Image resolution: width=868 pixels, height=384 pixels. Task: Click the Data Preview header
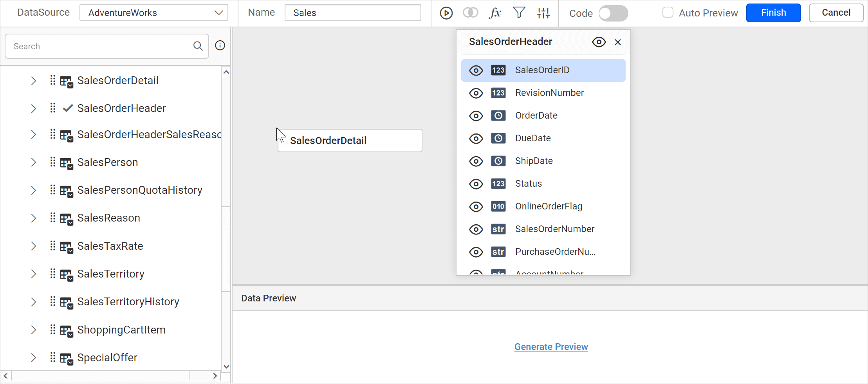tap(269, 298)
